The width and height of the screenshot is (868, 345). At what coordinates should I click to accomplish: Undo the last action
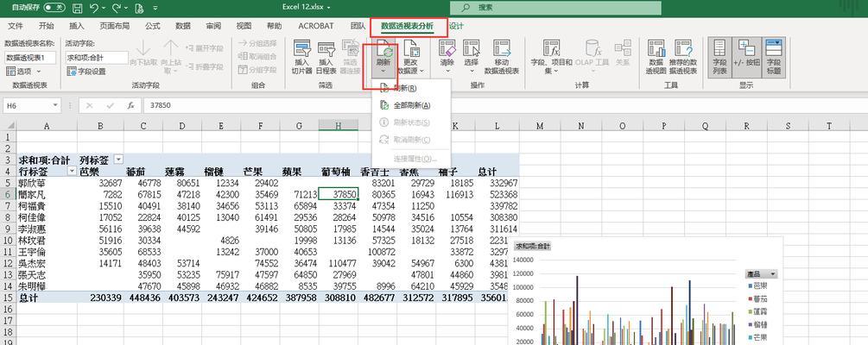94,8
